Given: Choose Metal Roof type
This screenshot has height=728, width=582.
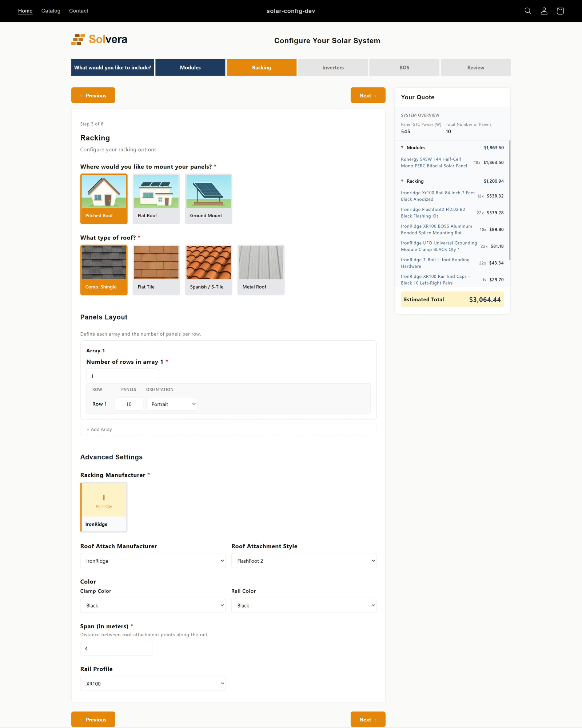Looking at the screenshot, I should 261,270.
